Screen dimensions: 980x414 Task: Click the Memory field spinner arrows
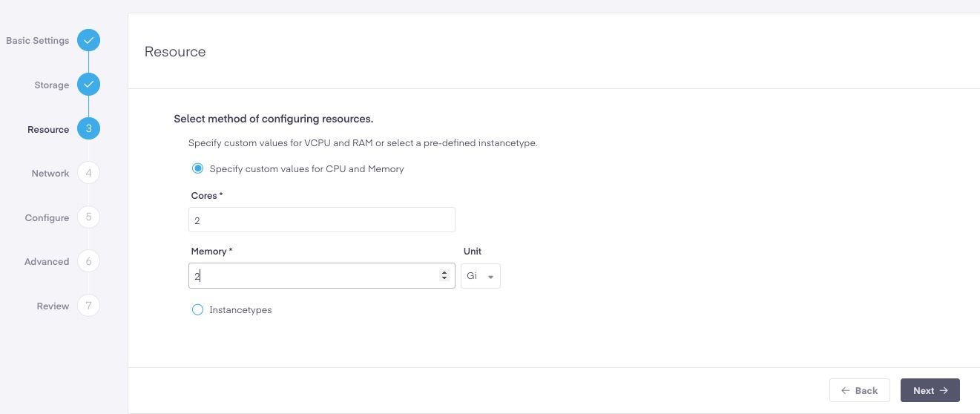coord(444,275)
